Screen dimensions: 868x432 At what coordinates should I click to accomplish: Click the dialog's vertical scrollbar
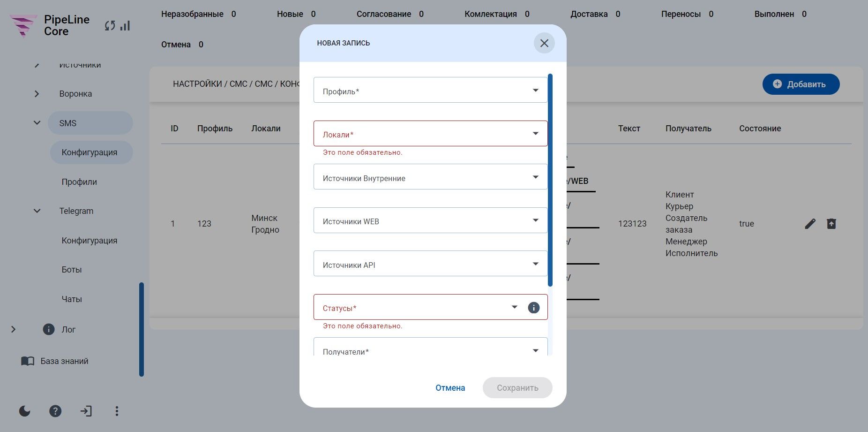550,180
